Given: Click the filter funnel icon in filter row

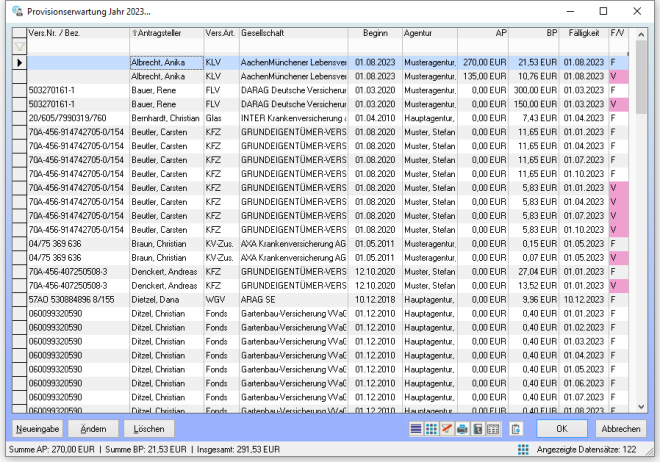Looking at the screenshot, I should 19,46.
